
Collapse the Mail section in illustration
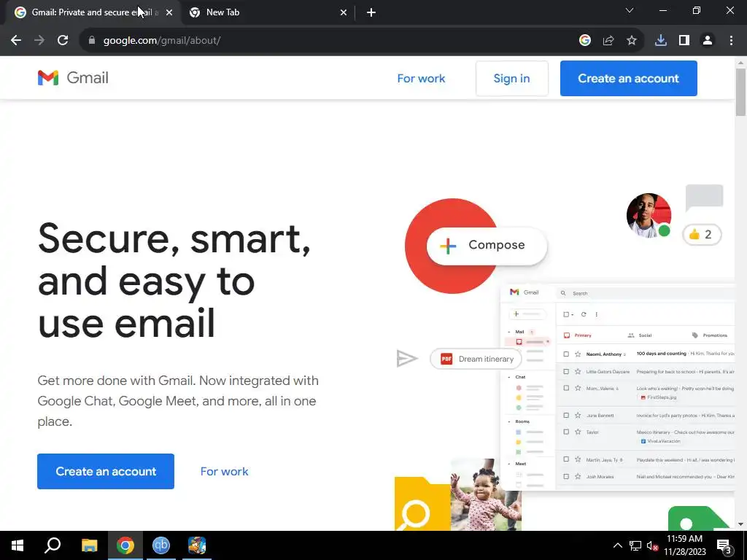(508, 332)
